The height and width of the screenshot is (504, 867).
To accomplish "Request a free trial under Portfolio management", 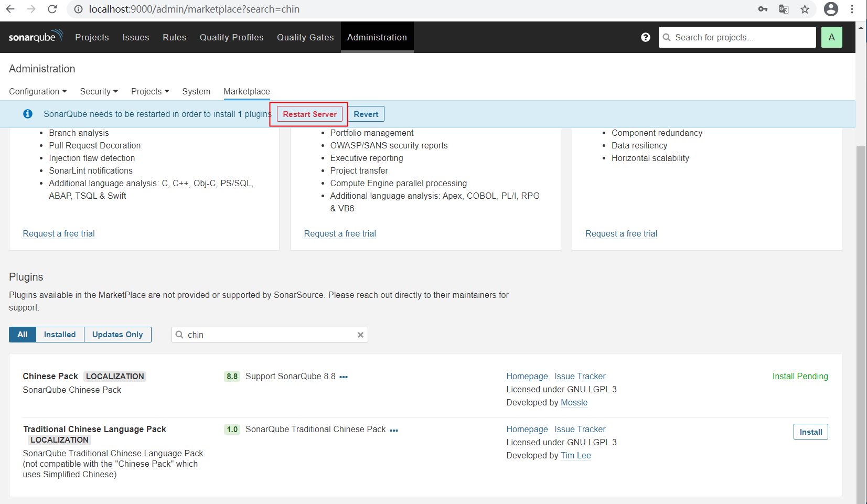I will coord(340,233).
